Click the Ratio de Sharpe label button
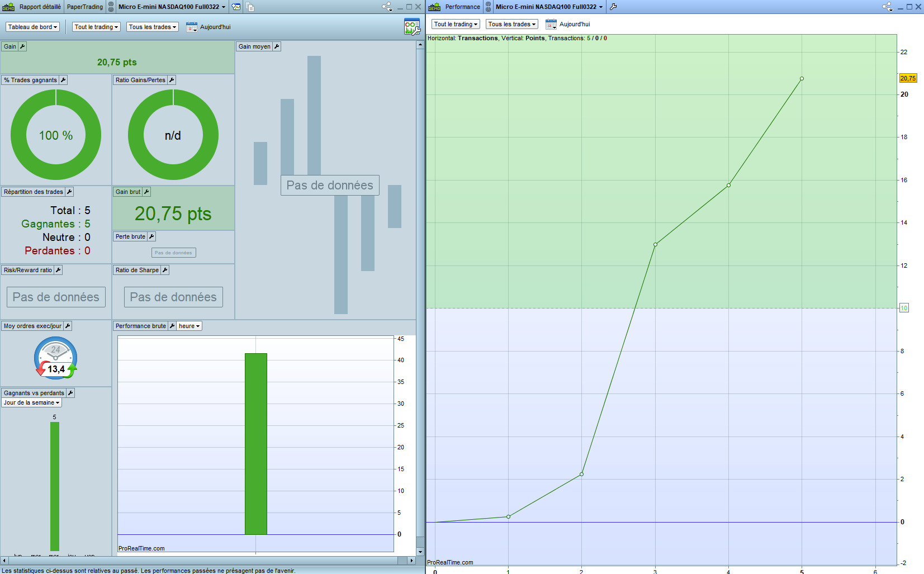This screenshot has width=924, height=574. [137, 270]
